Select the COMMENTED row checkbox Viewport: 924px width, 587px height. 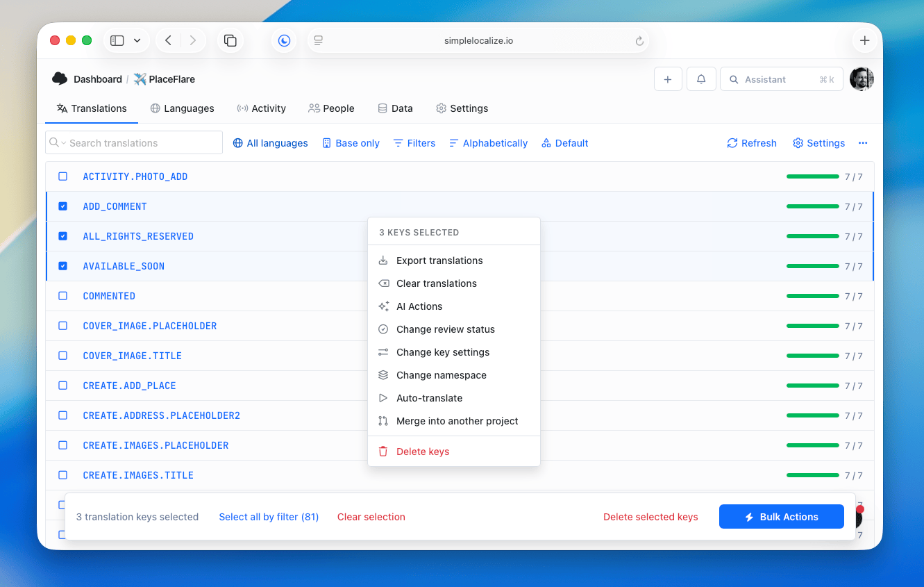pyautogui.click(x=62, y=295)
